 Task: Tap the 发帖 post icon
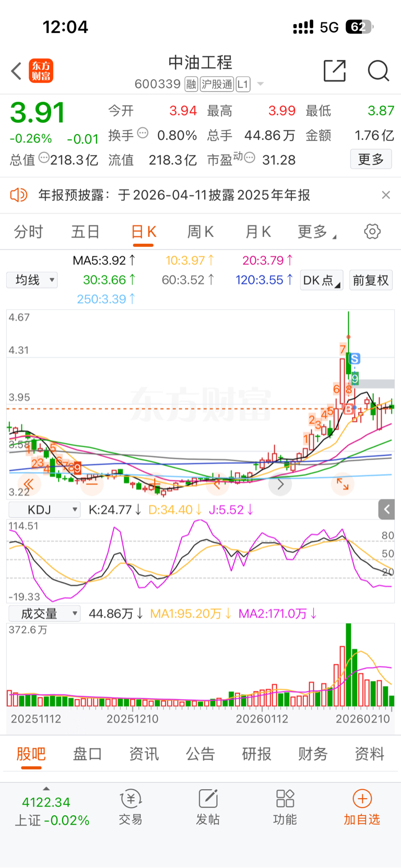tap(208, 807)
